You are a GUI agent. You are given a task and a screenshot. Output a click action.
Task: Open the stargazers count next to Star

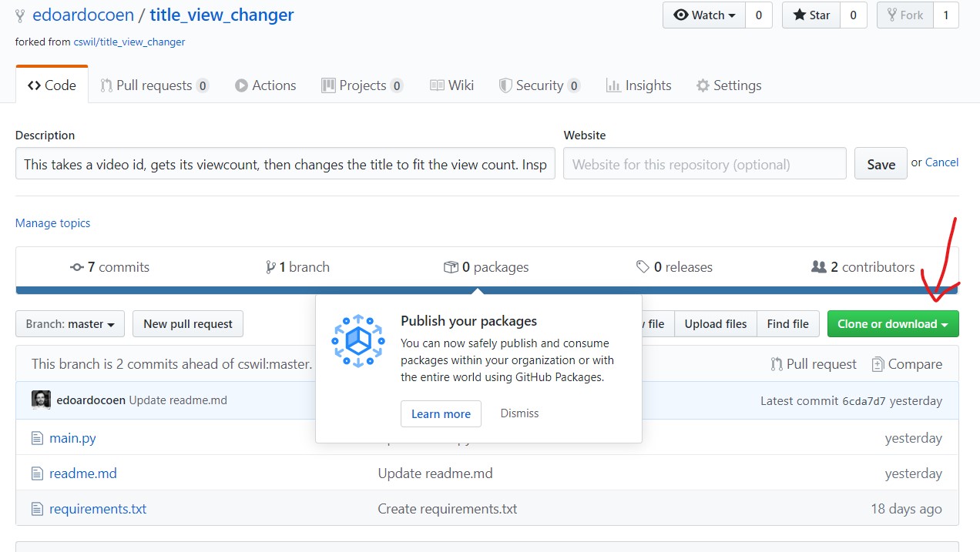854,15
